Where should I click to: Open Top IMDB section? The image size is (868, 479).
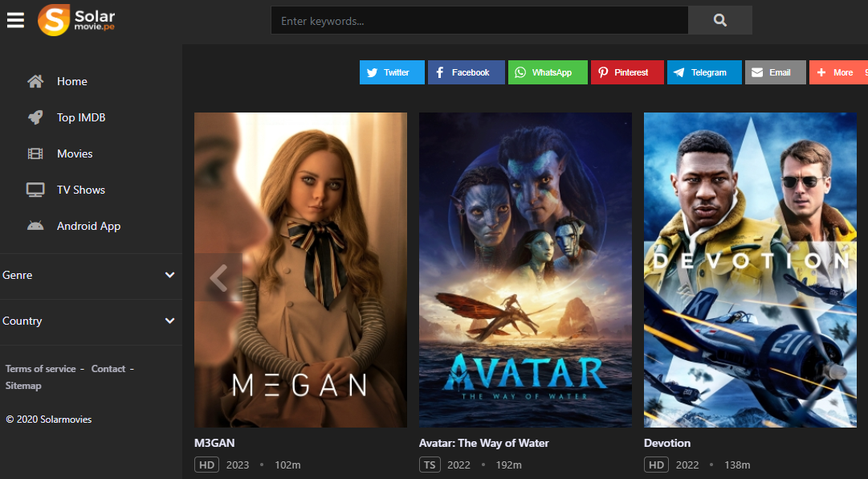point(81,117)
